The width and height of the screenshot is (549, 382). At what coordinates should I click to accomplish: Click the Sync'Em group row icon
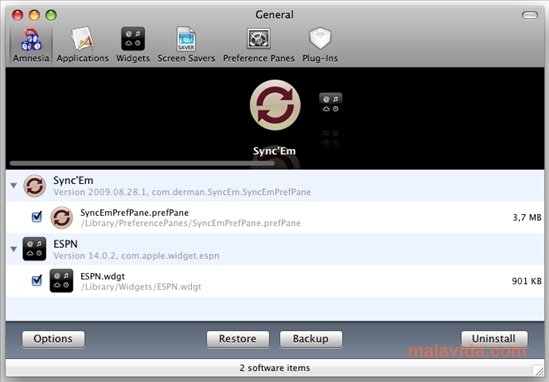(x=35, y=186)
